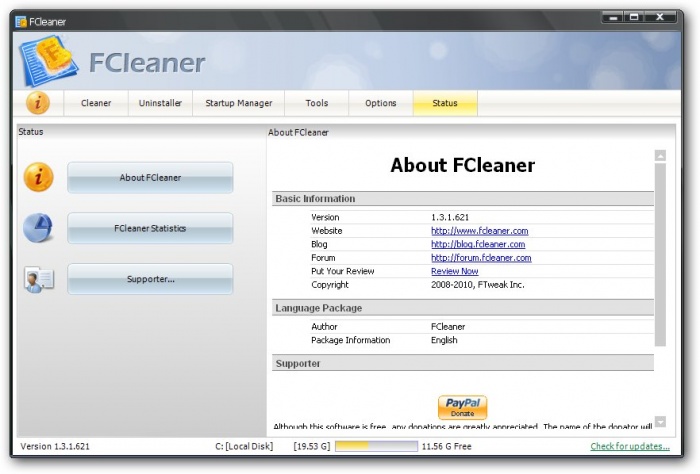The image size is (700, 474).
Task: Click the Copyright 2008-2010, FTweak Inc. text
Action: coord(478,285)
